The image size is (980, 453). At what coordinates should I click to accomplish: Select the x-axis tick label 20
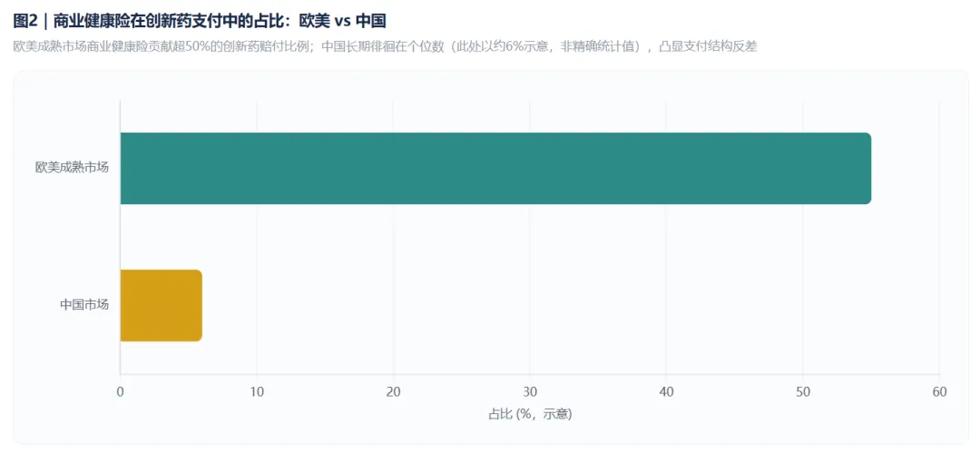pos(393,392)
